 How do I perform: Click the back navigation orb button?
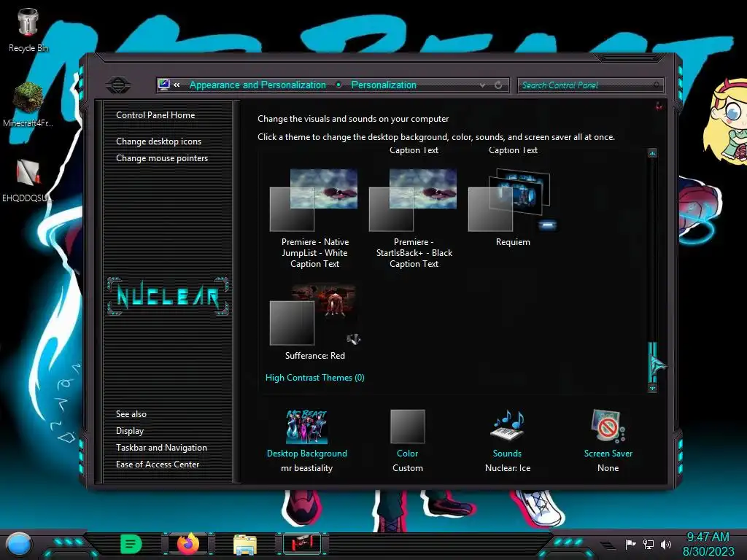click(x=117, y=85)
